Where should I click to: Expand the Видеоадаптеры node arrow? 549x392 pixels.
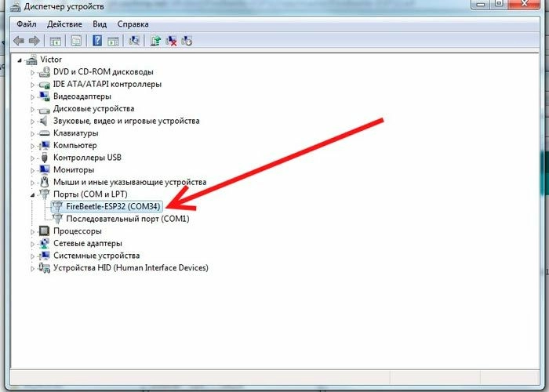[33, 96]
